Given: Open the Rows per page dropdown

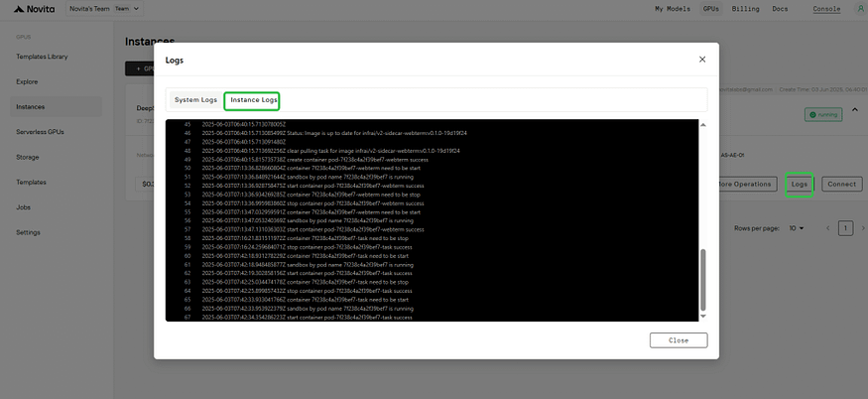Looking at the screenshot, I should point(796,228).
